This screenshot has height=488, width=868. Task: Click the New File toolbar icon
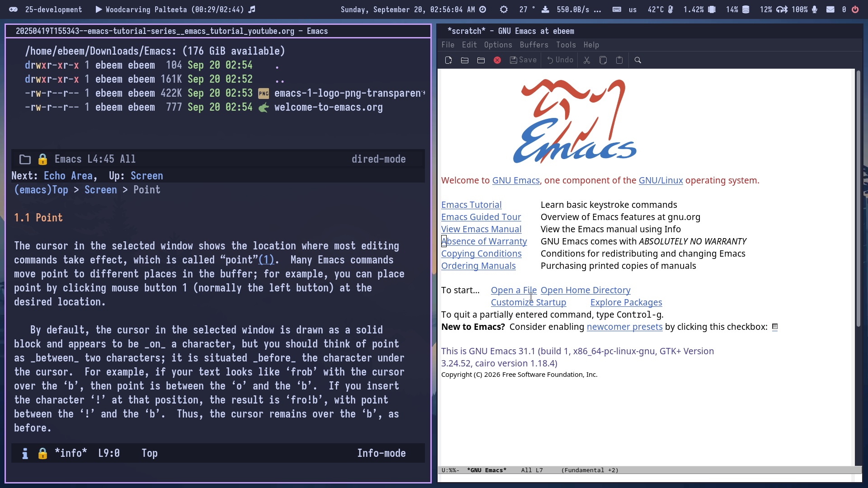(448, 60)
